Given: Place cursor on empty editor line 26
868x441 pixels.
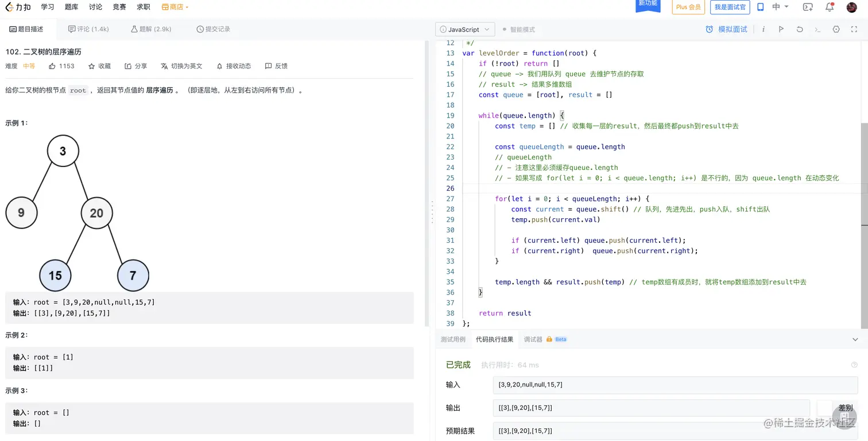Looking at the screenshot, I should point(660,188).
